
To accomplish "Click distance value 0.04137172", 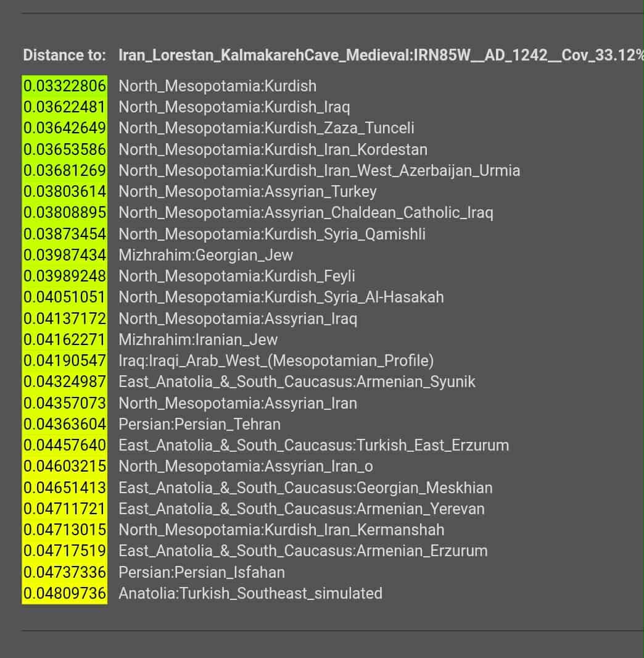I will (x=65, y=319).
